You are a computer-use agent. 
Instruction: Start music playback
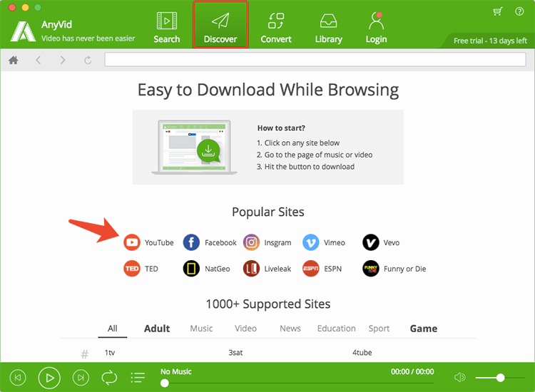(x=49, y=378)
